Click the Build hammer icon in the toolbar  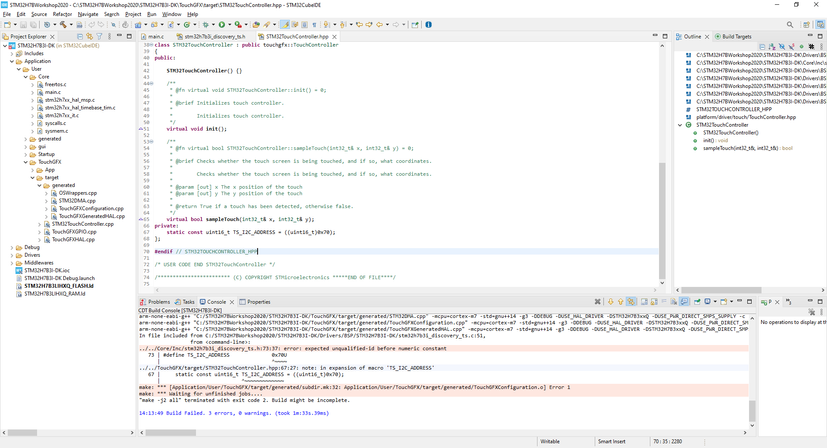pyautogui.click(x=63, y=25)
